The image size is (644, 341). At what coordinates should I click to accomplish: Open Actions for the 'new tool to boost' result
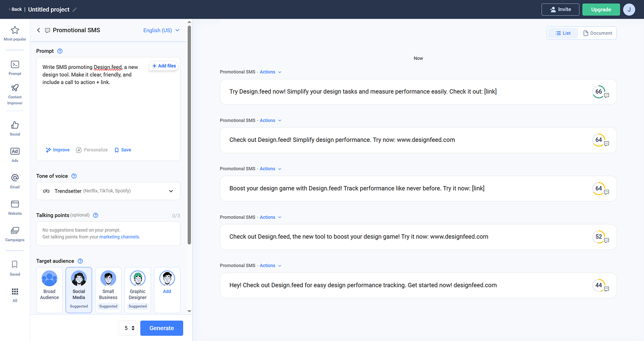[270, 217]
